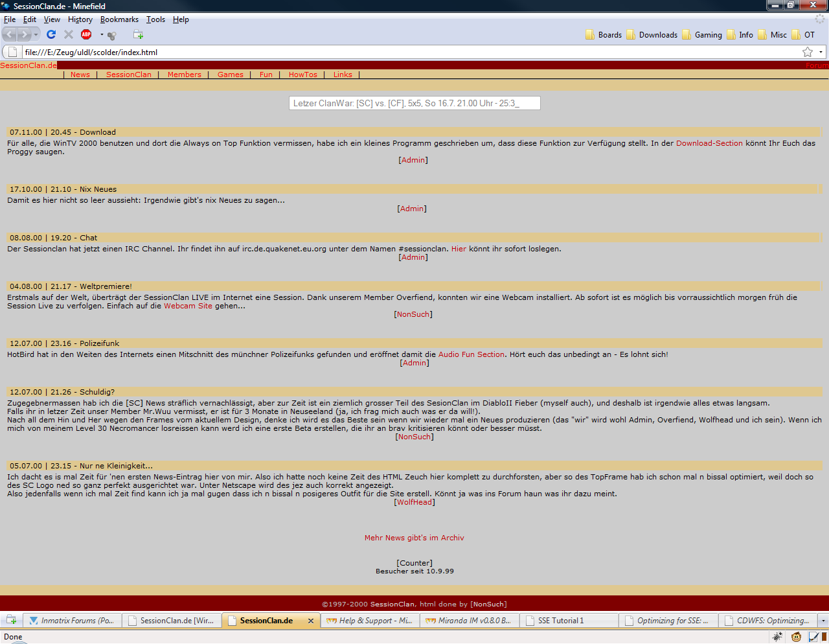The width and height of the screenshot is (829, 644).
Task: Click the new tab icon in toolbar
Action: 138,34
